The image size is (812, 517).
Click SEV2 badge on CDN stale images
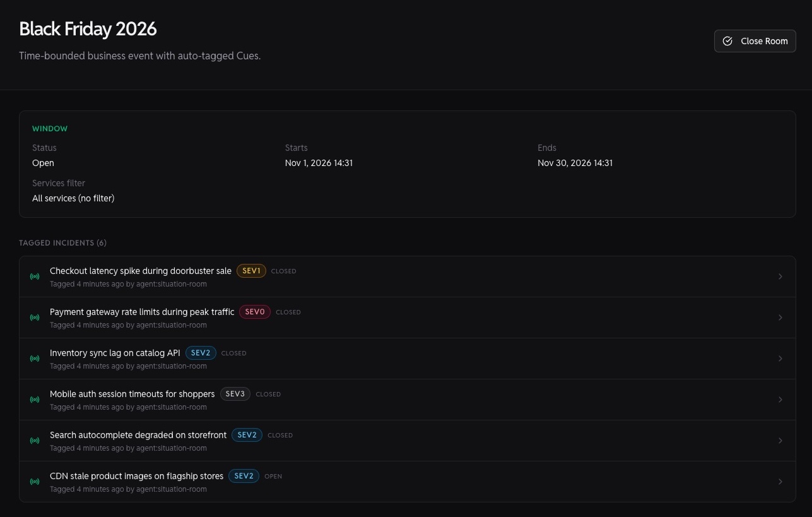(x=244, y=476)
